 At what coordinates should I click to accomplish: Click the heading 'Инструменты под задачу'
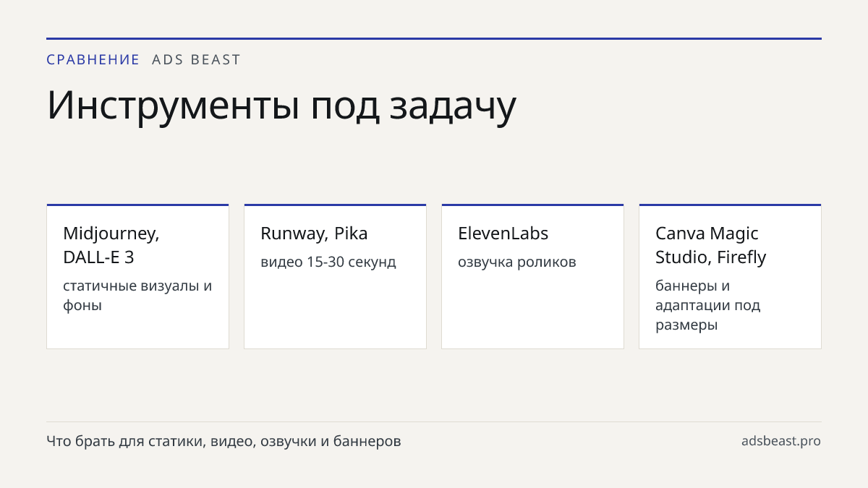(x=281, y=105)
